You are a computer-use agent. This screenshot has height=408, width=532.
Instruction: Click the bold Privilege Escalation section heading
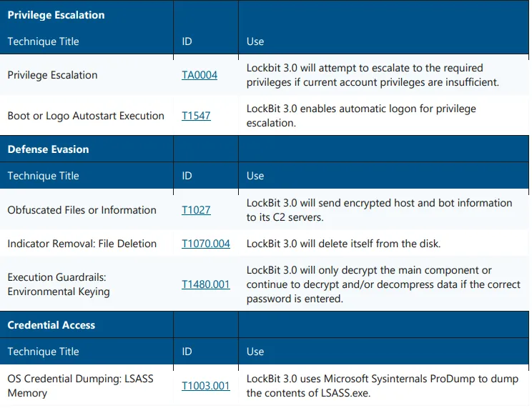[x=56, y=15]
